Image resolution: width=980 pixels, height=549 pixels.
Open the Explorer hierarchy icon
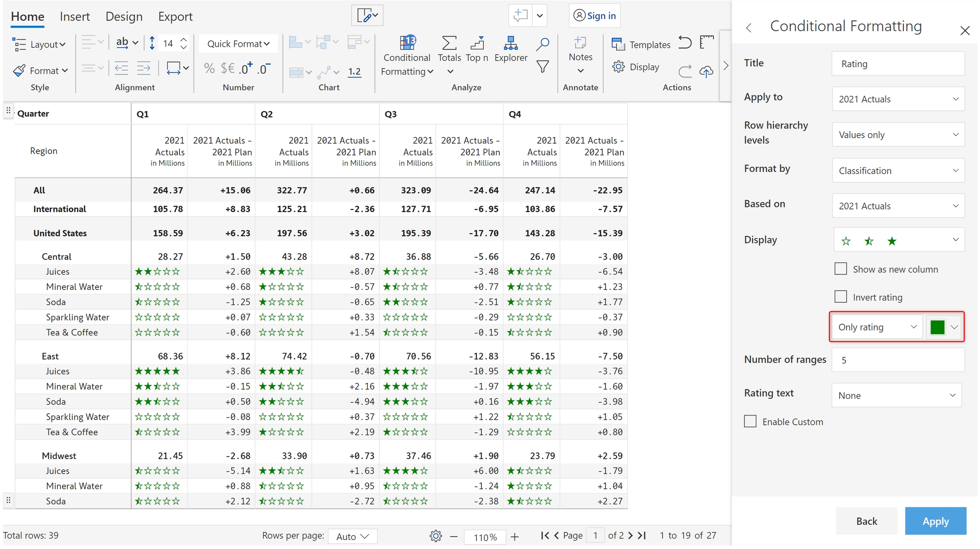(510, 43)
